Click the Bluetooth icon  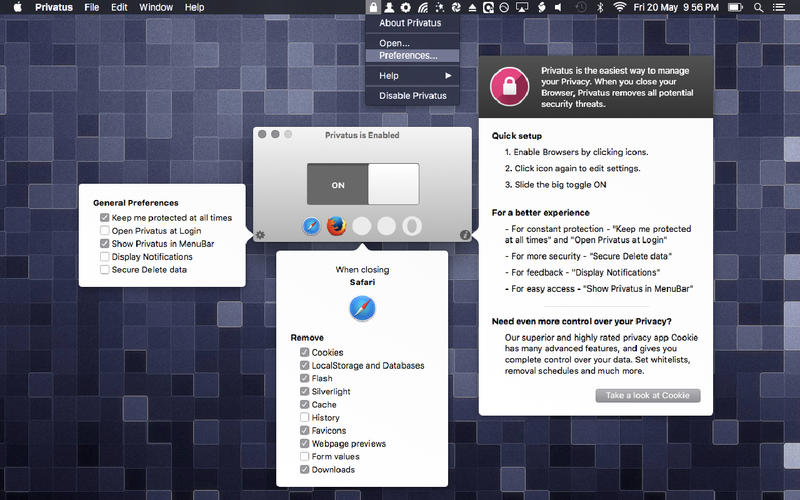coord(601,7)
